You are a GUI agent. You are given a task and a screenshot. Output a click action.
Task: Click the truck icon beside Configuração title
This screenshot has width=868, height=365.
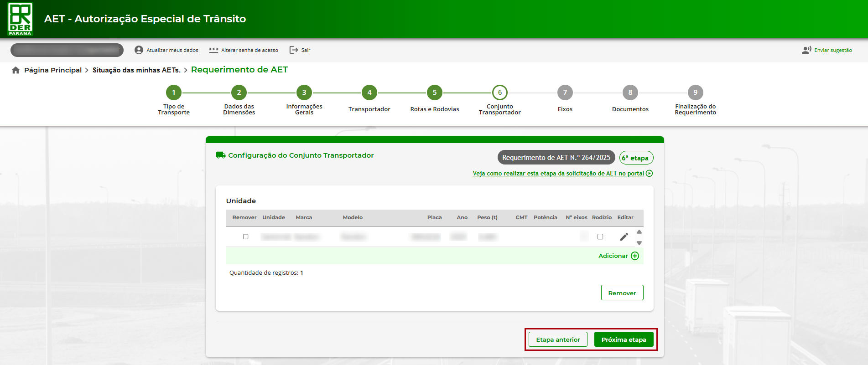pyautogui.click(x=221, y=155)
